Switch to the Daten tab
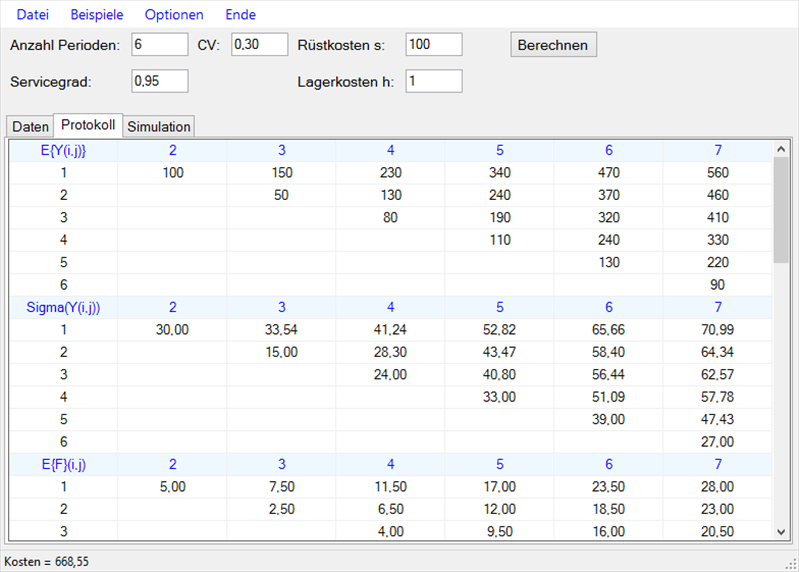 [30, 127]
